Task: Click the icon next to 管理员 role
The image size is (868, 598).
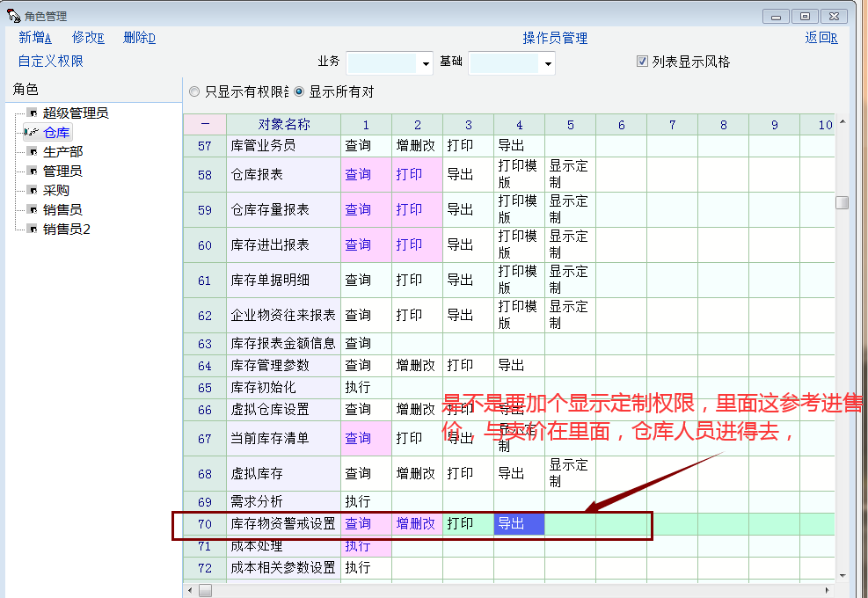Action: (32, 171)
